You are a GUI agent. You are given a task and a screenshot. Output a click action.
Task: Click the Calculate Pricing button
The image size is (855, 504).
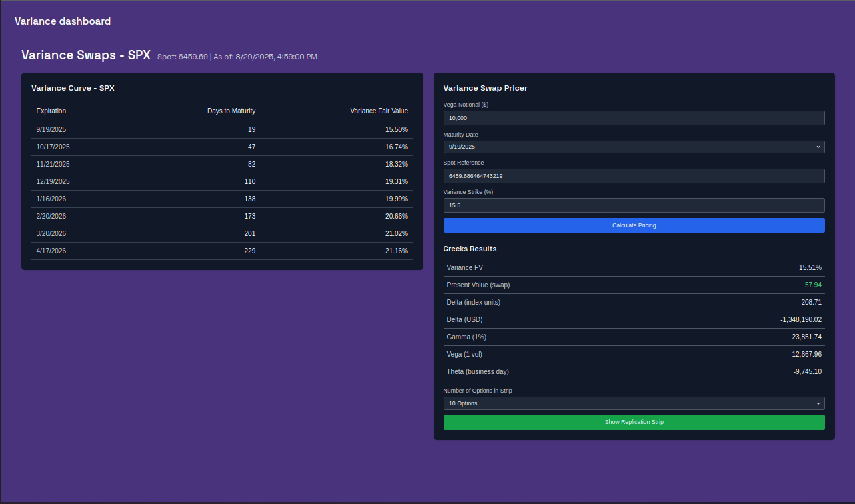pyautogui.click(x=634, y=225)
